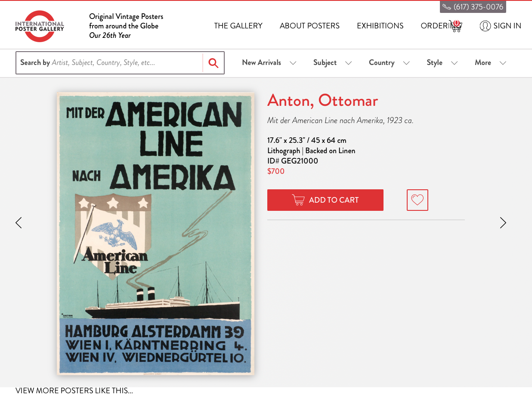Click the International Poster Gallery logo
532x401 pixels.
40,26
